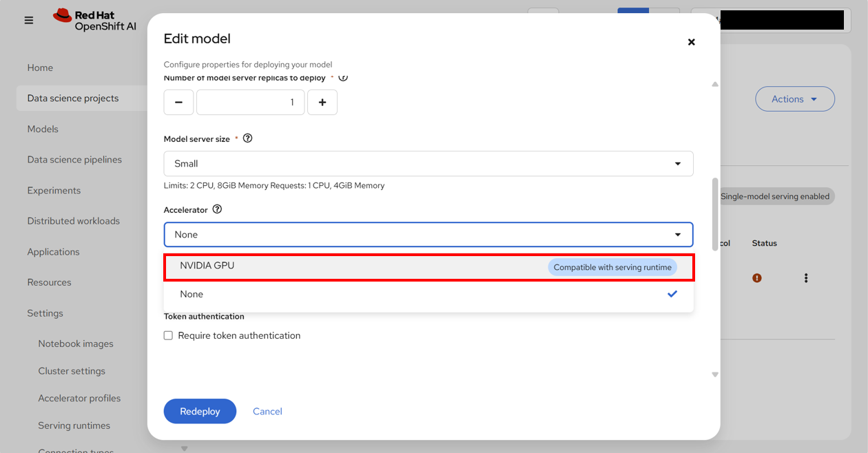Click help icon beside replicas label
This screenshot has height=453, width=868.
tap(343, 77)
